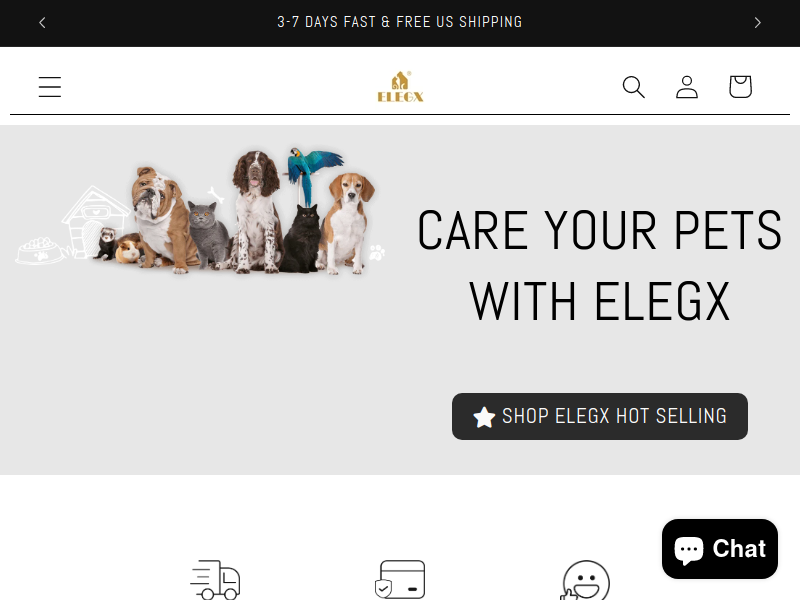Click the speech bubble icon in Chat widget
Screen dimensions: 800x600
click(689, 549)
